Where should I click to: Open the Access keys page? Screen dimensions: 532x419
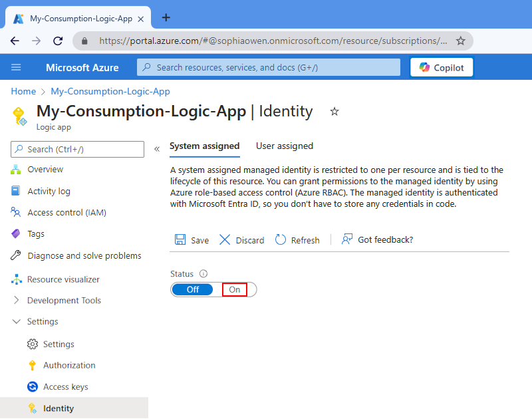click(65, 387)
